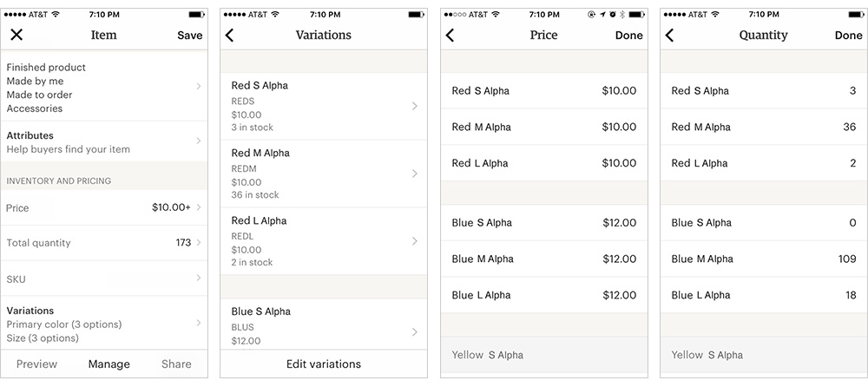
Task: Select the REDM SKU text
Action: pos(243,169)
